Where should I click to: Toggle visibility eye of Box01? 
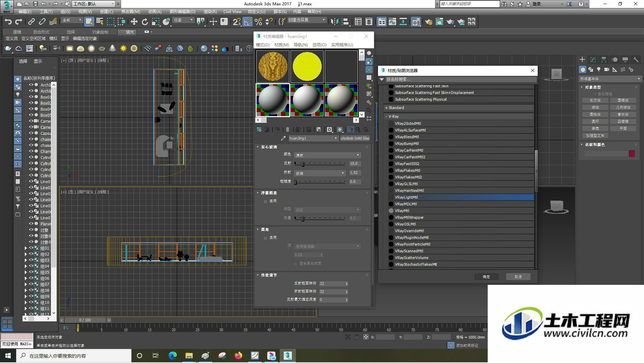(31, 97)
